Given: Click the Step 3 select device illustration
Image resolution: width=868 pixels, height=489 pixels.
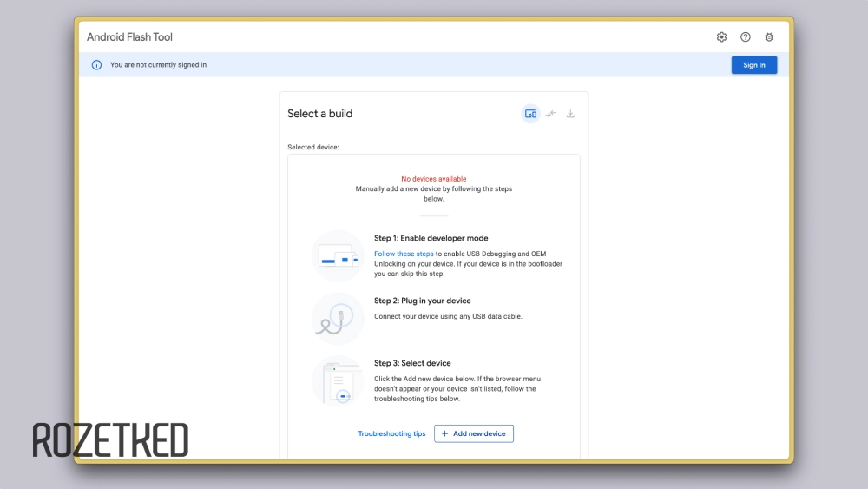Looking at the screenshot, I should pos(338,380).
